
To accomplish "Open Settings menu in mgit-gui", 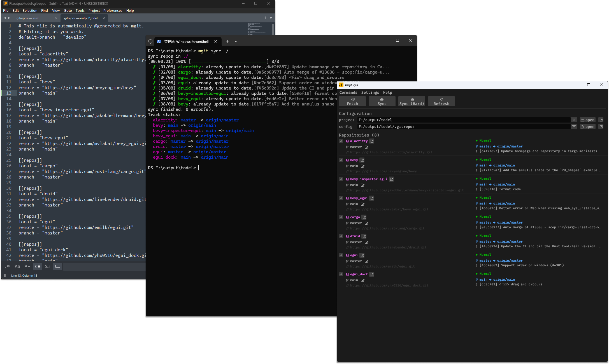I will pos(370,93).
